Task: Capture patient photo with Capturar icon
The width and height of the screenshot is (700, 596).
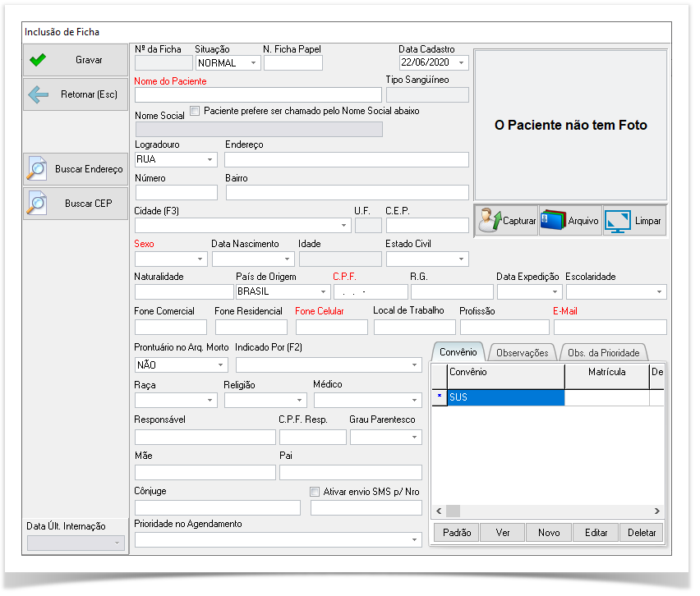Action: (x=490, y=221)
